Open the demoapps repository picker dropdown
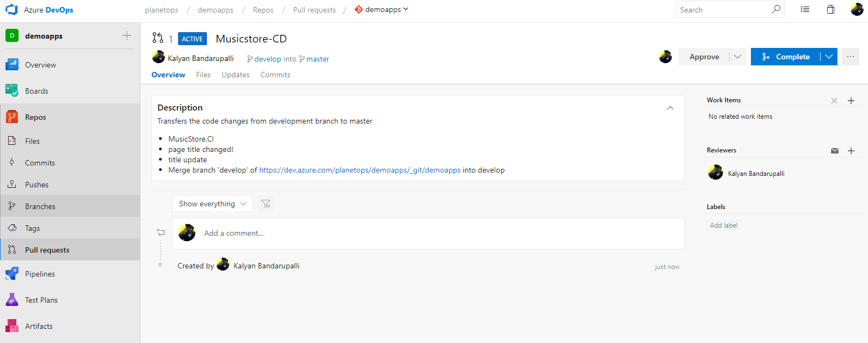868x343 pixels. pyautogui.click(x=381, y=10)
